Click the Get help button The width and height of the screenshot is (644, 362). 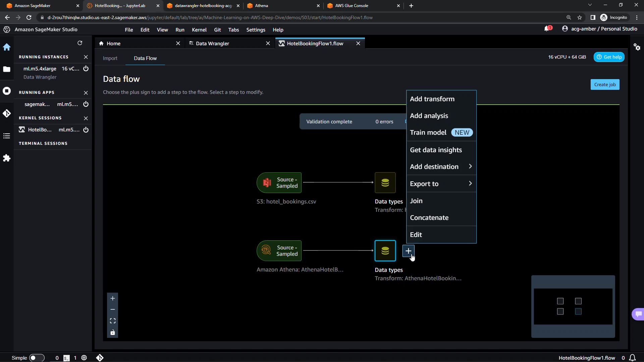pos(609,57)
